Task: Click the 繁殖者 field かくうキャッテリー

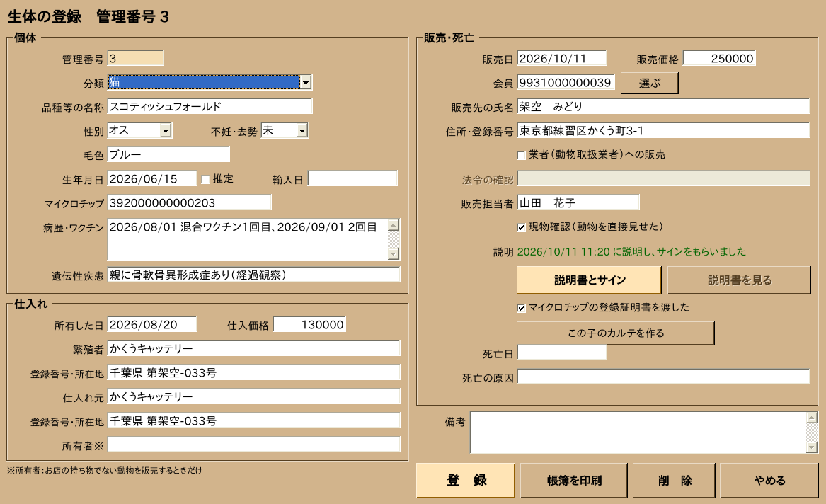Action: point(254,348)
